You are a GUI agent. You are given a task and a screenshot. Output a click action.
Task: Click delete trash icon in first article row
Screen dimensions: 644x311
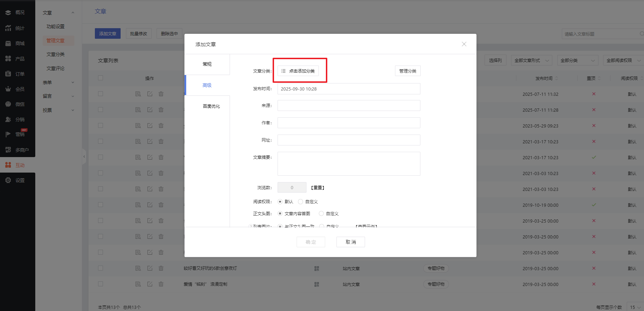[x=161, y=94]
